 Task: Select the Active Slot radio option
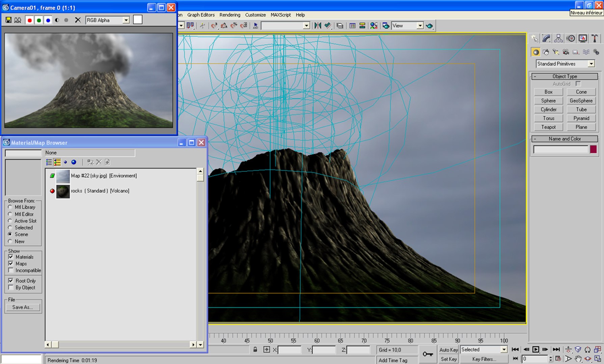pos(10,221)
